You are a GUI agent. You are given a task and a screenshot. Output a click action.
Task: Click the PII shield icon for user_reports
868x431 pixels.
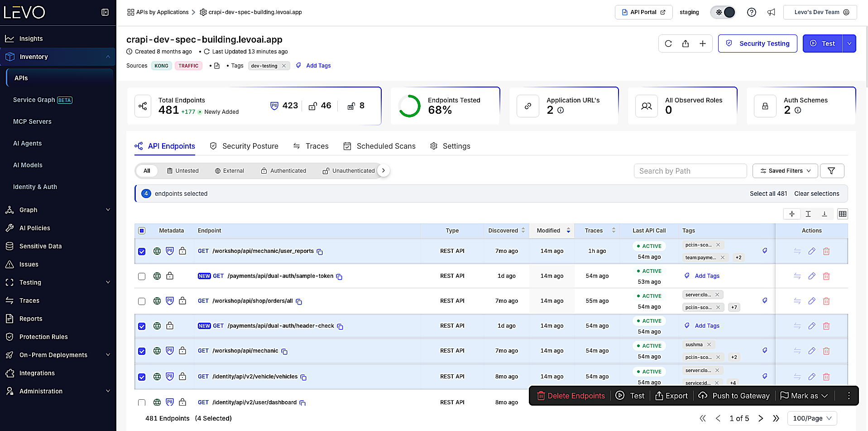[170, 251]
